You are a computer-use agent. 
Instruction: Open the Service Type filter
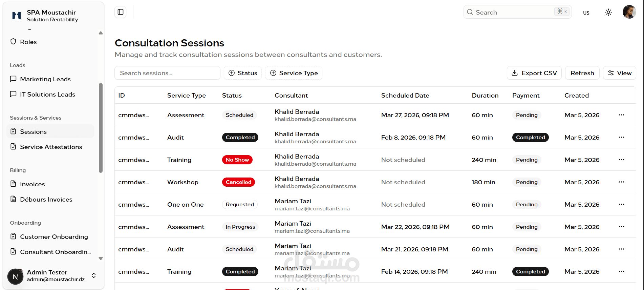(x=294, y=73)
